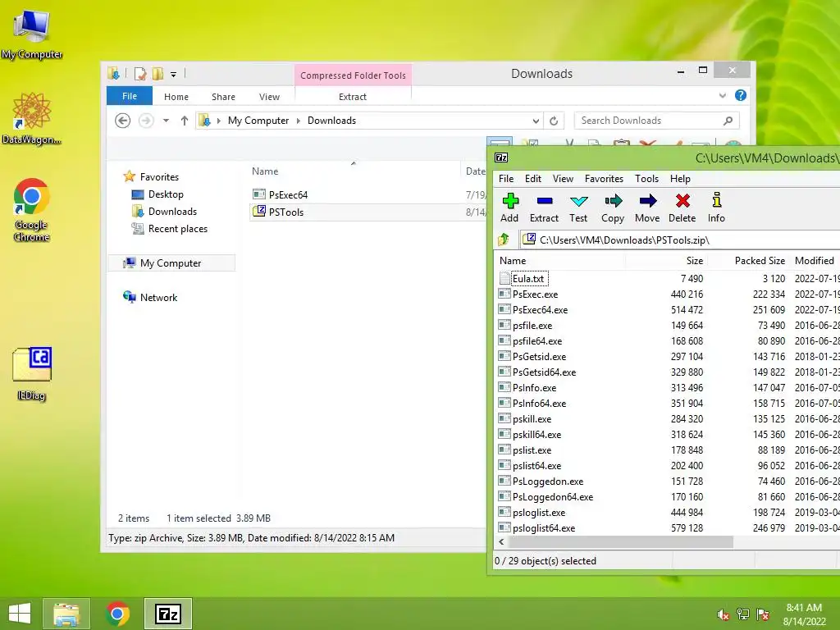Expand My Computer breadcrumb arrow
Image resolution: width=840 pixels, height=630 pixels.
pyautogui.click(x=299, y=121)
